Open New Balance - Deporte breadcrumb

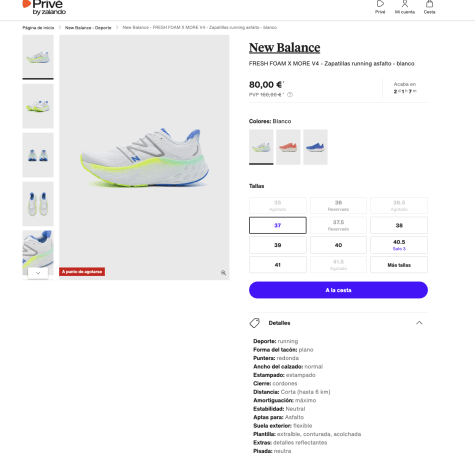coord(88,28)
